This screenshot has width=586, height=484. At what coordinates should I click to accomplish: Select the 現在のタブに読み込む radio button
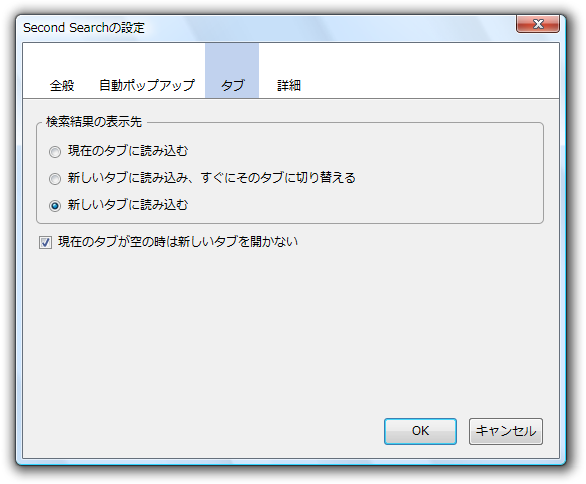coord(55,152)
